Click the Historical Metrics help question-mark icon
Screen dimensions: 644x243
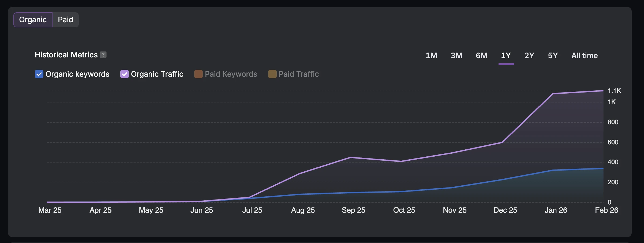(103, 55)
